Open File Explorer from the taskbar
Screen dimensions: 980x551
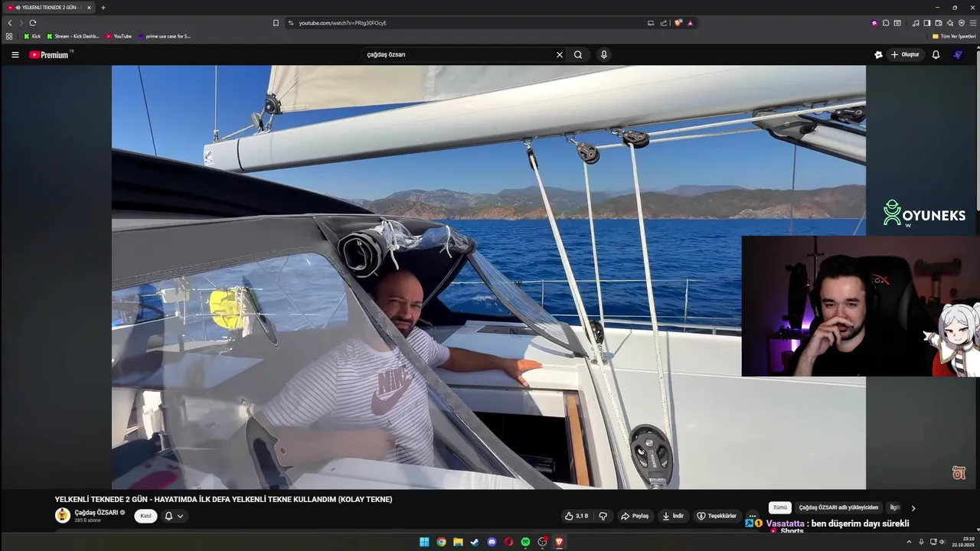coord(458,542)
